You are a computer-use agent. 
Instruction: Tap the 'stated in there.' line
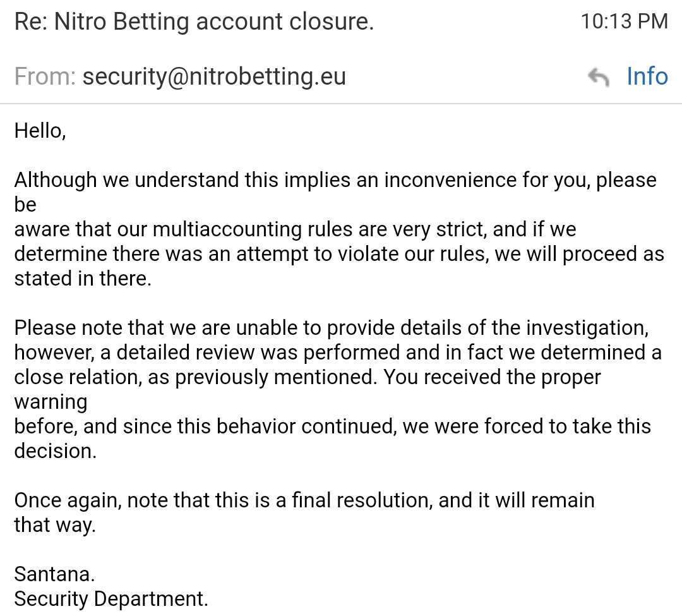[x=83, y=279]
